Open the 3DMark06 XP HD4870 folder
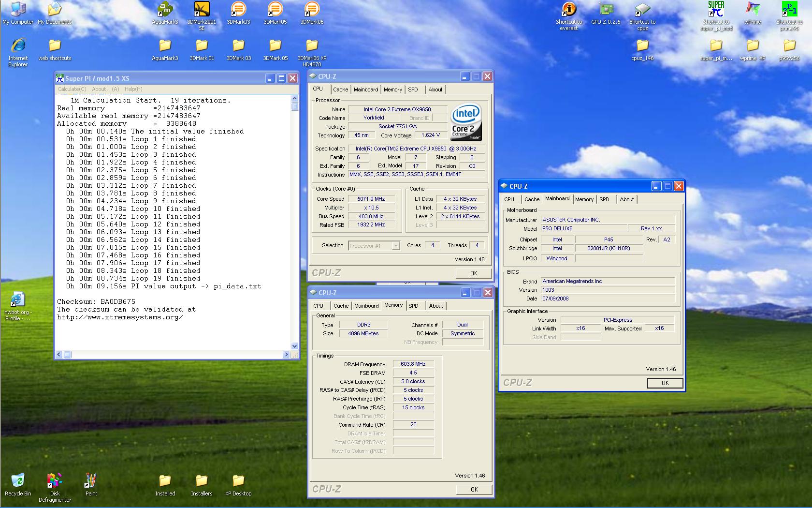Screen dimensions: 812x508 tap(312, 52)
